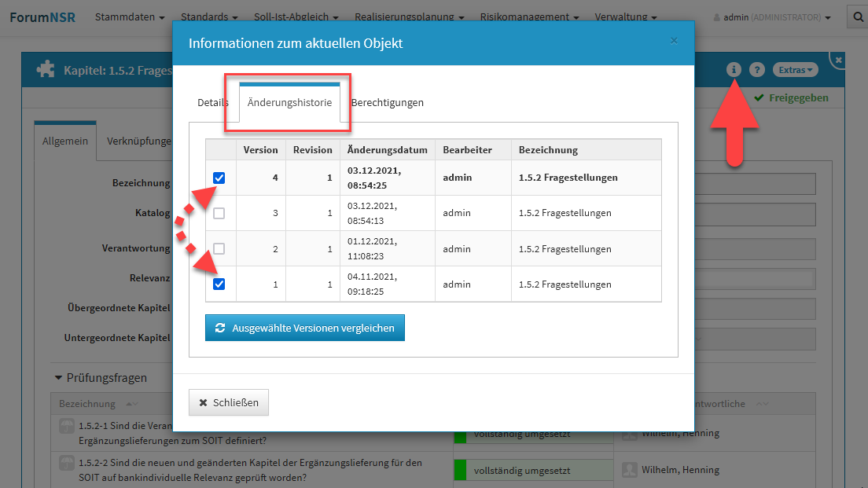
Task: Click icon of question 1.5.2-1 row
Action: tap(67, 425)
